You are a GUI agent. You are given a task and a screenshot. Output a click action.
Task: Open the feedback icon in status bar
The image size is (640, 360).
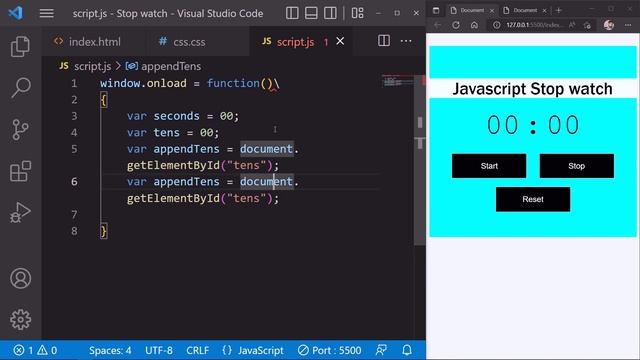(x=381, y=350)
